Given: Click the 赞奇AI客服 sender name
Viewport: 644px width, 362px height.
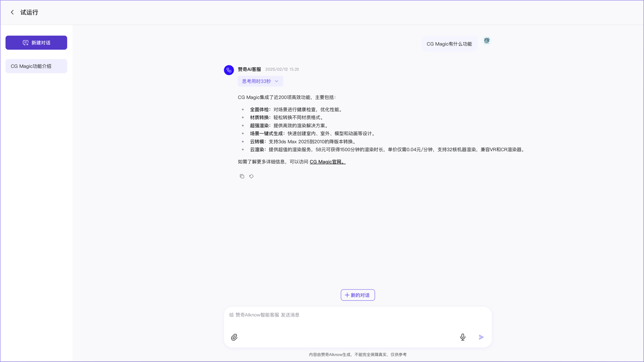Looking at the screenshot, I should (x=249, y=69).
